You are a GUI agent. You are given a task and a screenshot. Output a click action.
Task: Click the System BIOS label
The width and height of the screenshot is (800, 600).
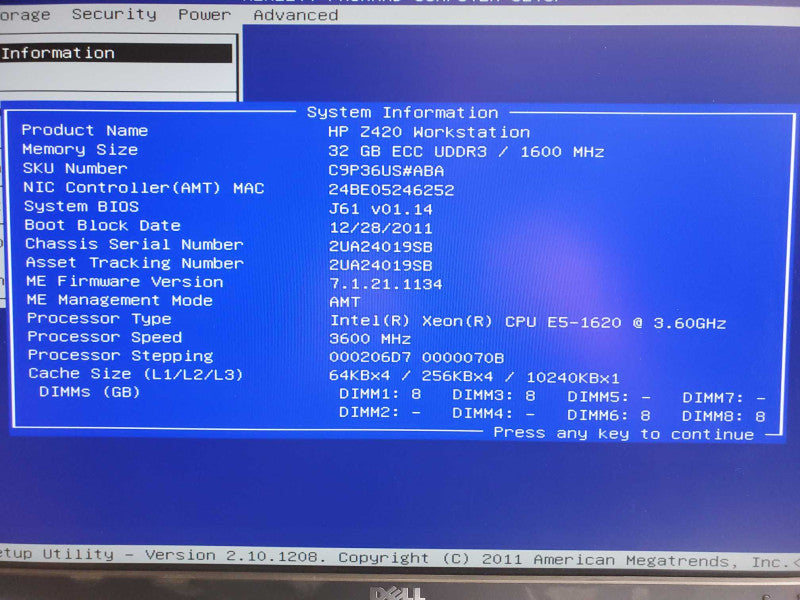coord(82,207)
